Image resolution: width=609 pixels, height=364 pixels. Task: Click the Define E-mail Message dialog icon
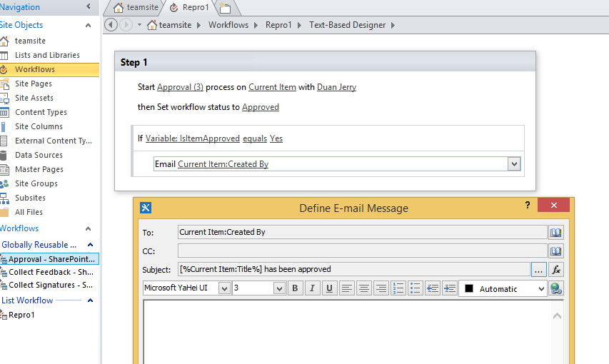(146, 208)
